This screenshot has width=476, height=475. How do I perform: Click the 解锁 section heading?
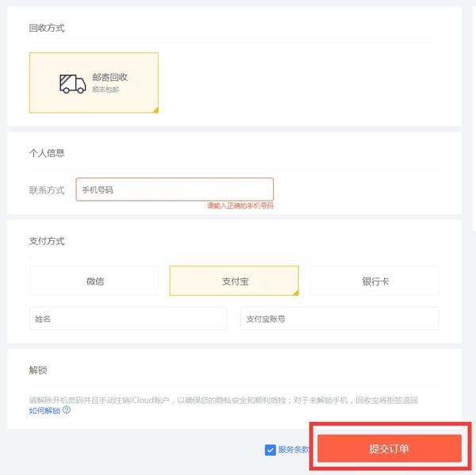click(x=38, y=370)
